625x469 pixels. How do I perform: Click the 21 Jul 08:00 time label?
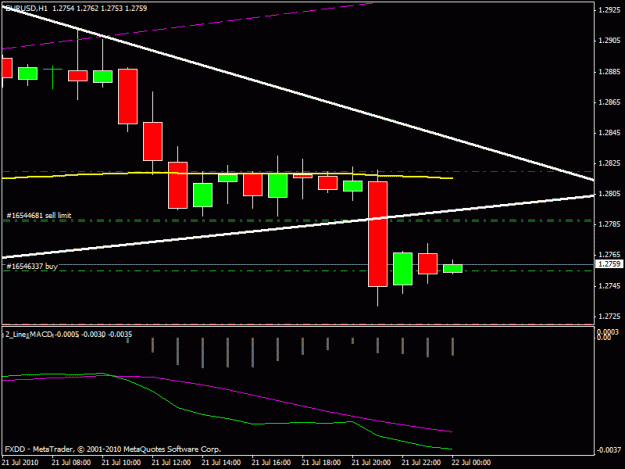coord(71,462)
